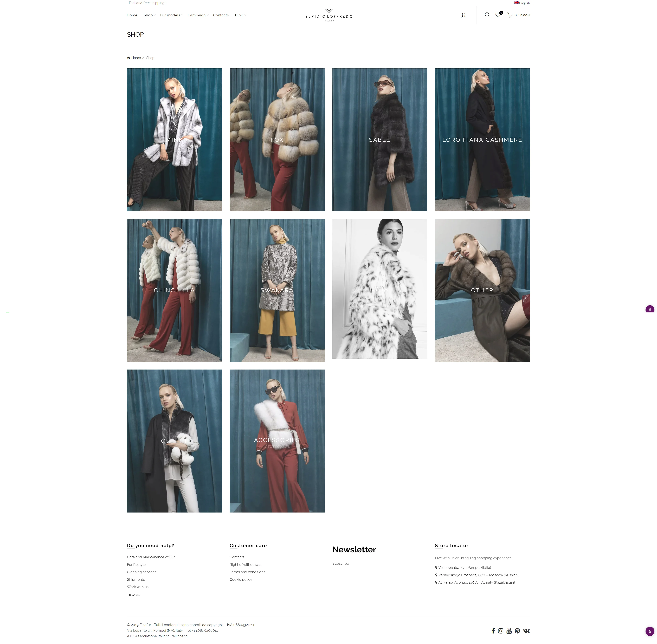Click the UK flag language icon

pyautogui.click(x=517, y=3)
